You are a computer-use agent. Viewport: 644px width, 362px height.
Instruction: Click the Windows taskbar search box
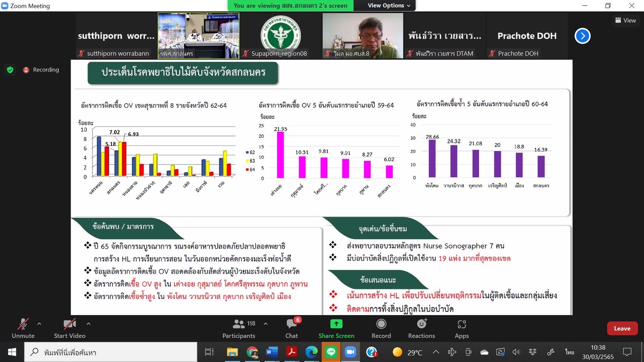[x=111, y=352]
